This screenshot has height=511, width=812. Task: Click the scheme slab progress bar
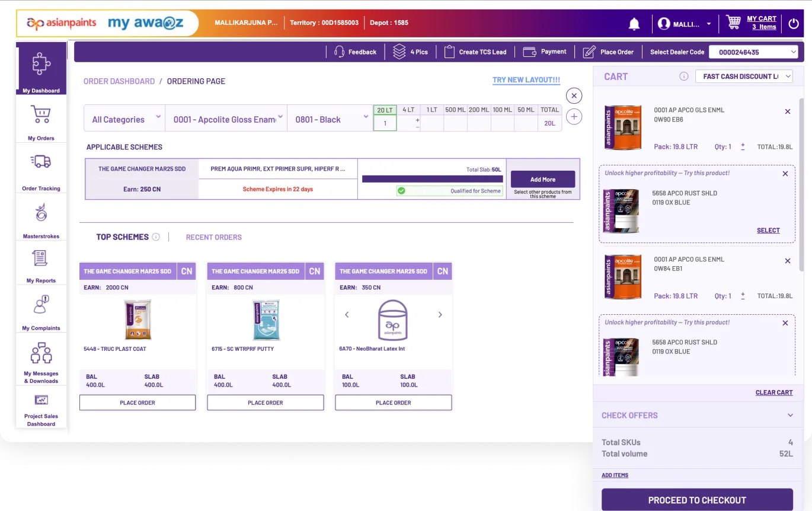[x=432, y=178]
